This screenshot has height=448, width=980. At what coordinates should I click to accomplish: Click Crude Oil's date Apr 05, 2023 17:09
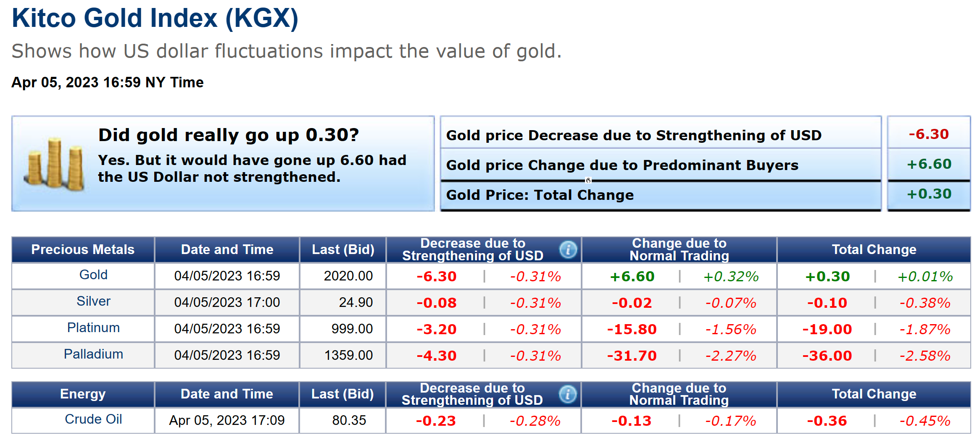227,420
